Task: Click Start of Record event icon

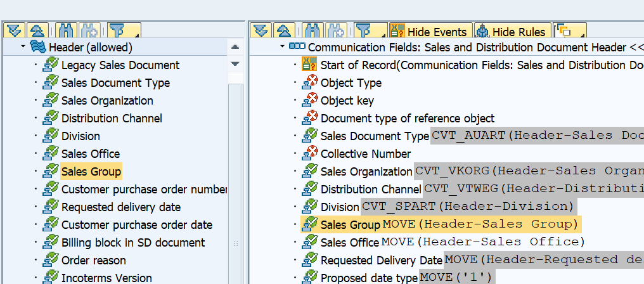Action: click(x=309, y=65)
